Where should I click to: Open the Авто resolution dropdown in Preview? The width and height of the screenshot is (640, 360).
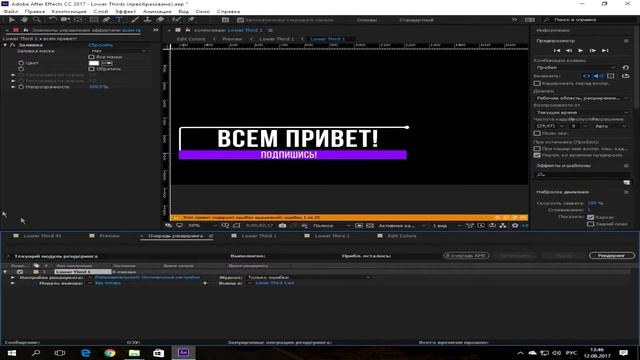click(x=611, y=126)
